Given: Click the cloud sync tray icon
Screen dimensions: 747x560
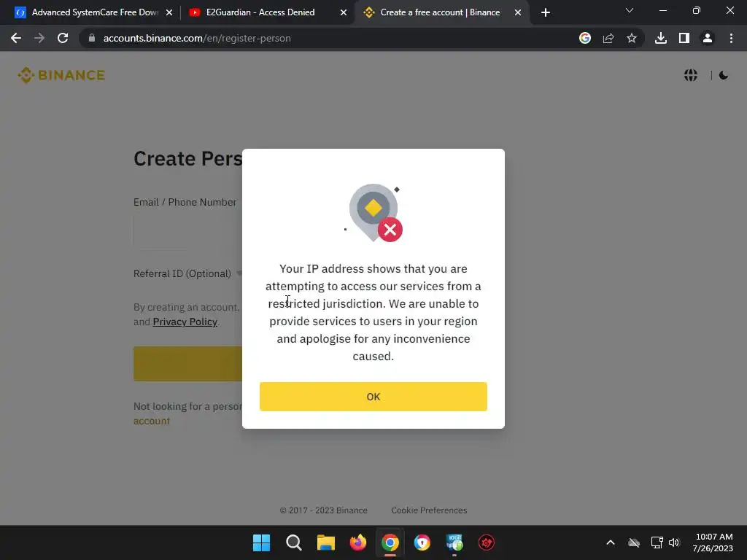Looking at the screenshot, I should coord(634,542).
